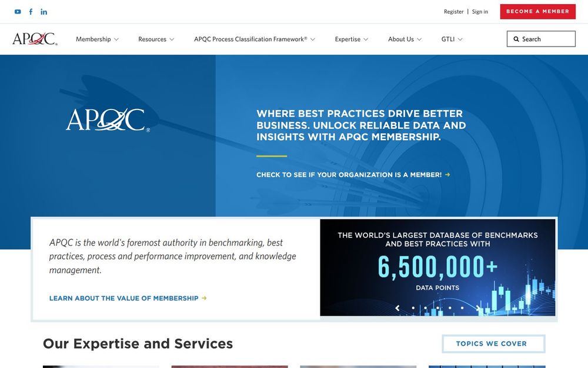Screen dimensions: 588x368
Task: Open the Resources navigation item
Action: [x=152, y=39]
